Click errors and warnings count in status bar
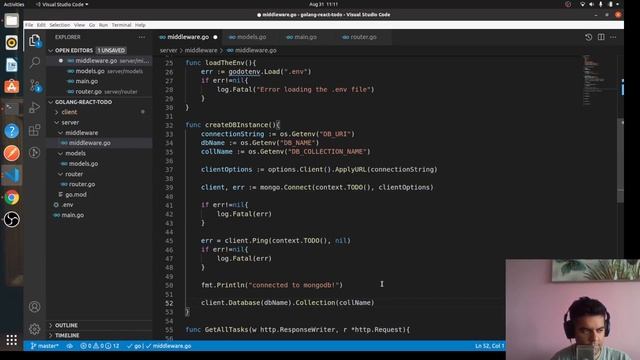 tap(100, 346)
